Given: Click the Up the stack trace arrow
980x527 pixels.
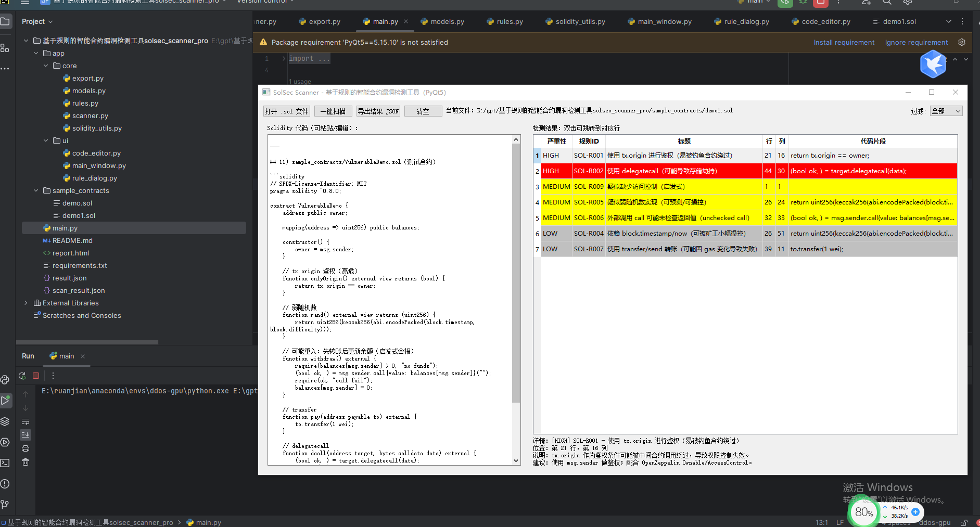Looking at the screenshot, I should pos(26,394).
